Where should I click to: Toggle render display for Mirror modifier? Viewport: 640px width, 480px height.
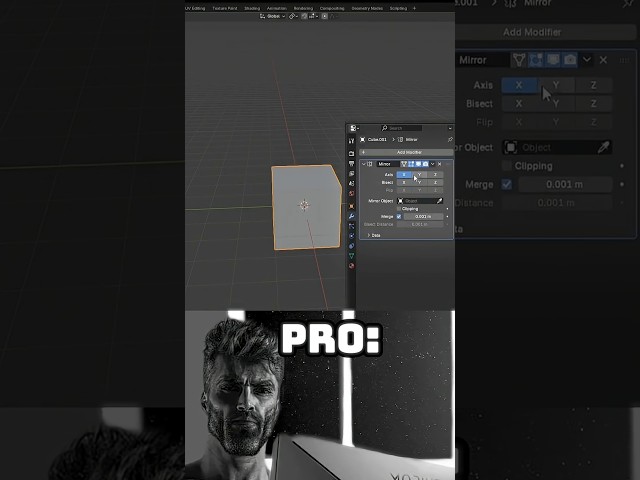click(x=425, y=164)
